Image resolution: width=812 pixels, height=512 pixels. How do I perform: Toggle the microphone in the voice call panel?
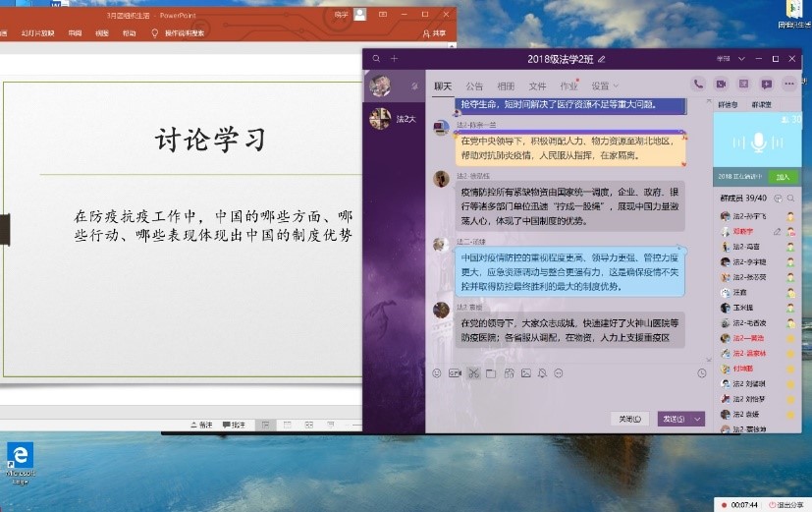pos(759,142)
